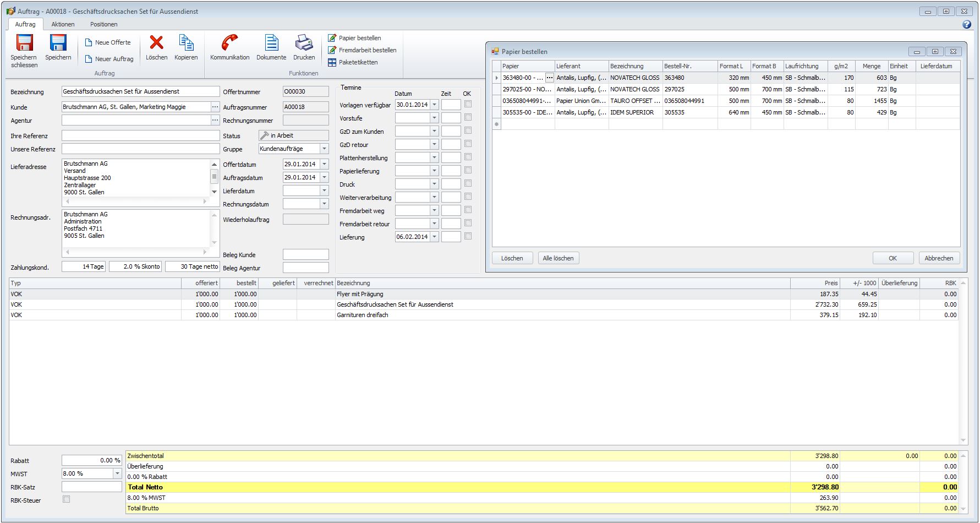The image size is (980, 523).
Task: Click the blue help question mark icon
Action: 967,24
